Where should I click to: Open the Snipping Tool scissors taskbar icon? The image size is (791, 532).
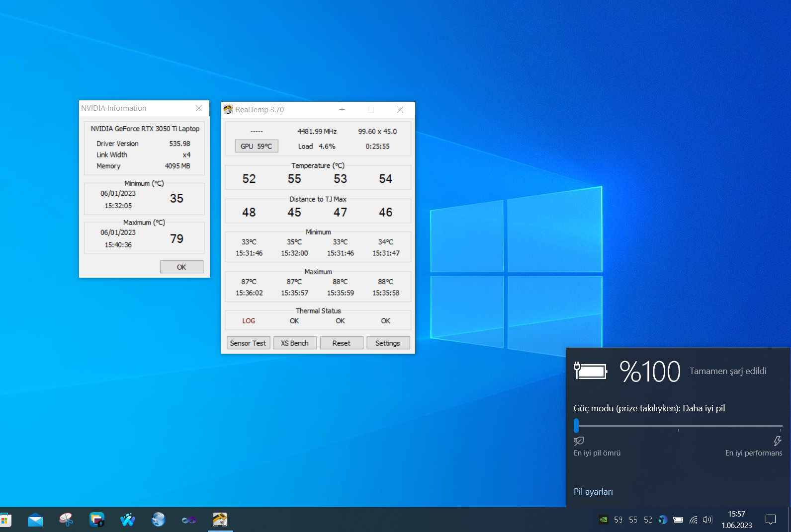click(66, 520)
